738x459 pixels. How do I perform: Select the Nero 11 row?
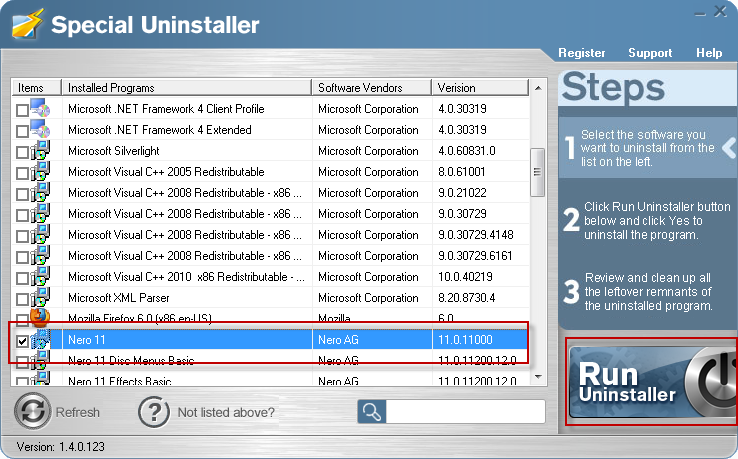click(x=269, y=339)
